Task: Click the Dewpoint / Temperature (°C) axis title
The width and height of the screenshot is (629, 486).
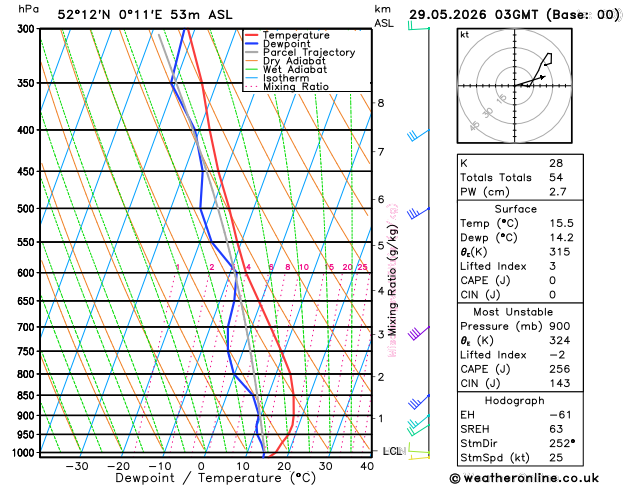Action: point(215,478)
